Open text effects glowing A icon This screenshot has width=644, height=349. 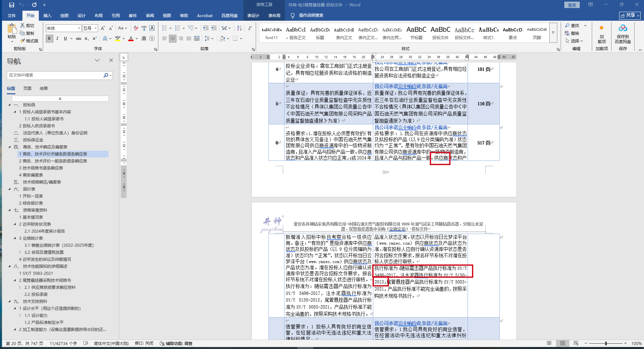point(105,38)
